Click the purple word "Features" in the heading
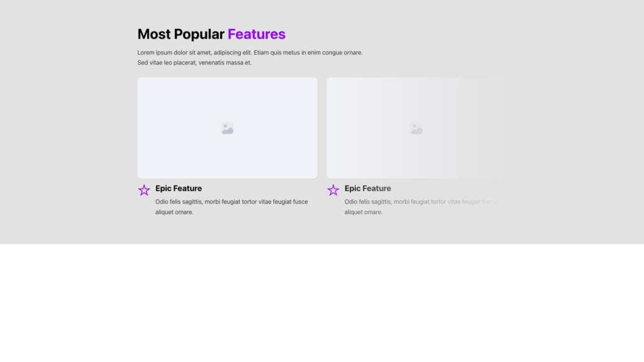644x362 pixels. pos(257,34)
